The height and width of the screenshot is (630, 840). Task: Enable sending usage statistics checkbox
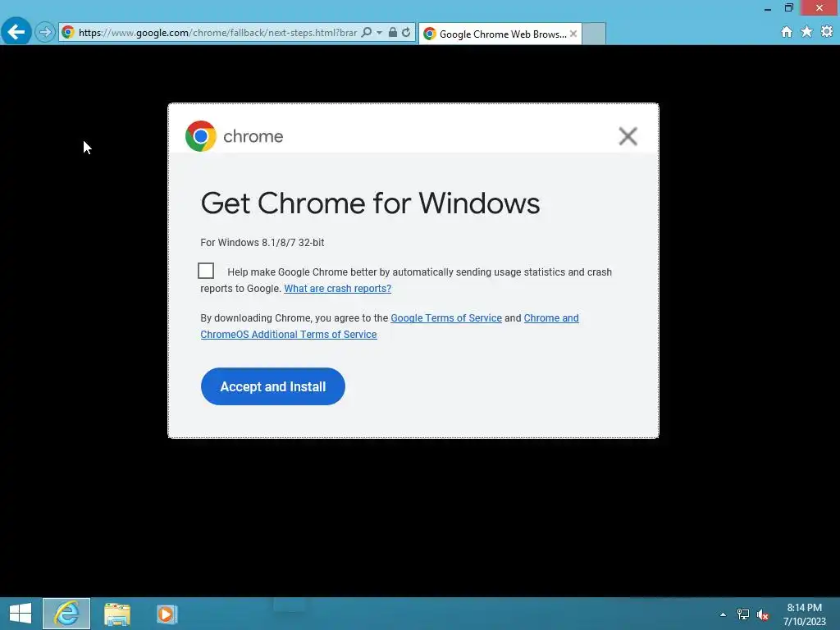point(206,271)
